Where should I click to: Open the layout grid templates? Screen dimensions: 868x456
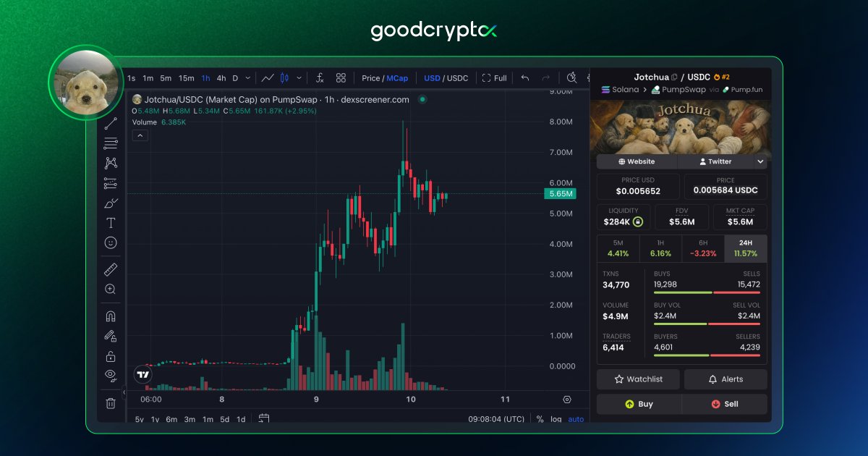coord(341,78)
